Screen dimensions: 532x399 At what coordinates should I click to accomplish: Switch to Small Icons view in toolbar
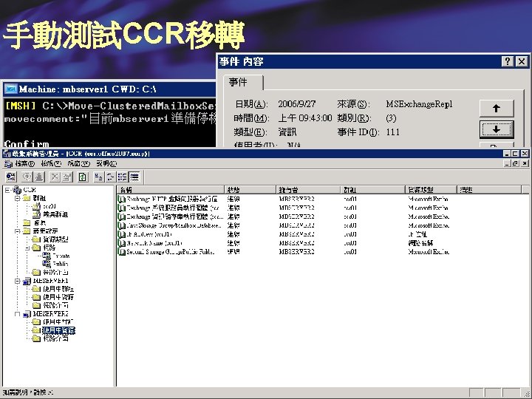[111, 177]
